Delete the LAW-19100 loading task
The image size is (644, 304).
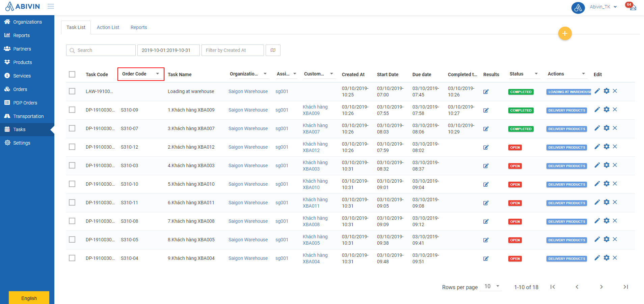coord(615,91)
